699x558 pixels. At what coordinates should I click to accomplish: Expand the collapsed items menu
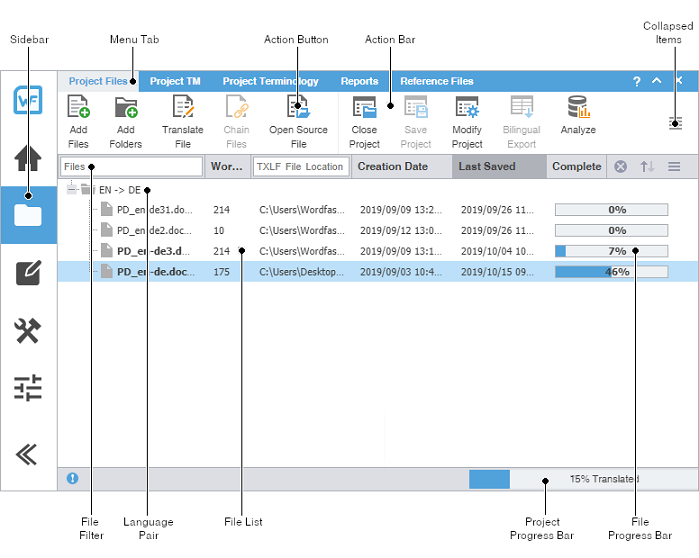pyautogui.click(x=675, y=123)
